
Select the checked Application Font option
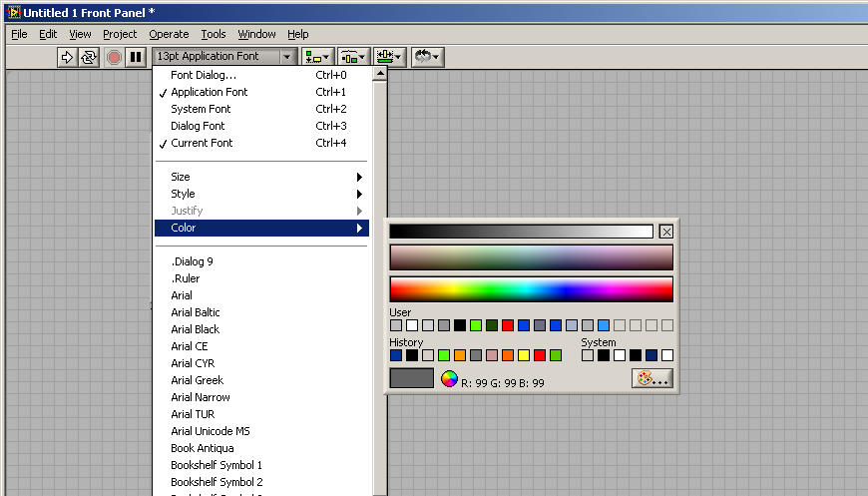coord(210,92)
